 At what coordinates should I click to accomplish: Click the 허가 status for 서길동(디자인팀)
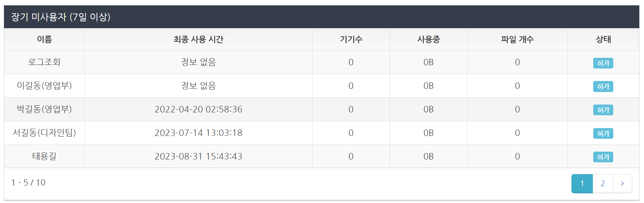point(603,133)
